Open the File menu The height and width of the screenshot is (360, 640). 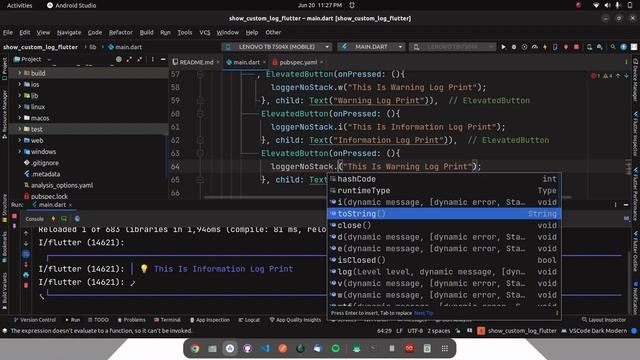(x=8, y=32)
